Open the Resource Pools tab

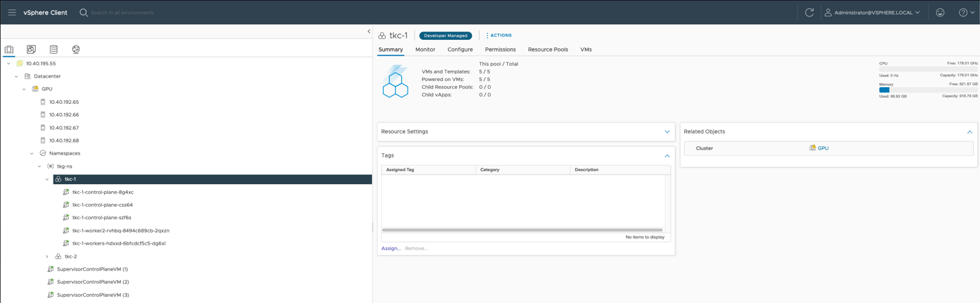pyautogui.click(x=547, y=49)
